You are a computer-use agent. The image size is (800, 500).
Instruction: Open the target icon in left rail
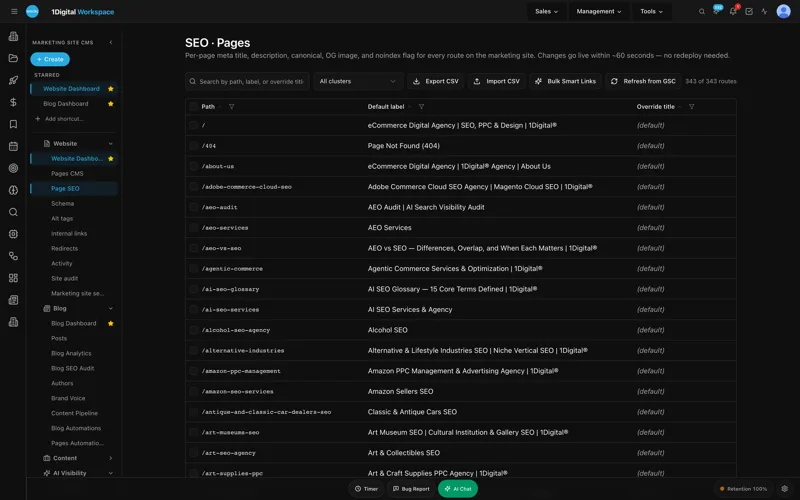[13, 168]
